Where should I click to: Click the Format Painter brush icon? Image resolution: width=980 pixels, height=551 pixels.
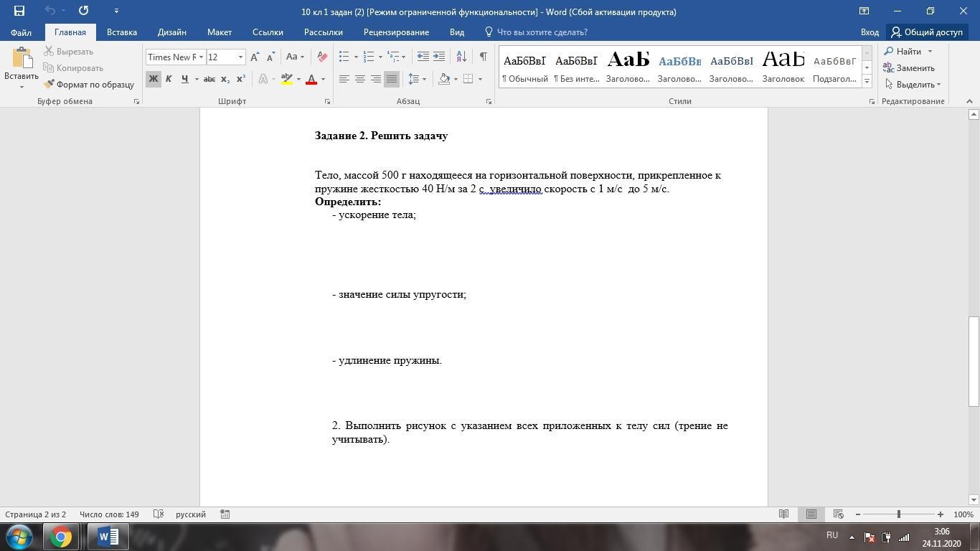point(49,84)
